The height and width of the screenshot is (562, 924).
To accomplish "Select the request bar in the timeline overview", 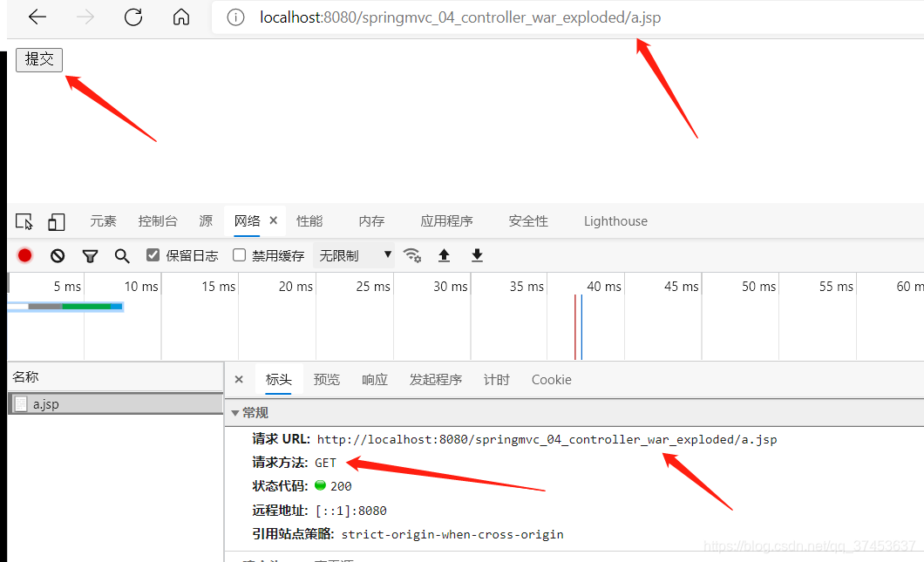I will click(x=65, y=307).
